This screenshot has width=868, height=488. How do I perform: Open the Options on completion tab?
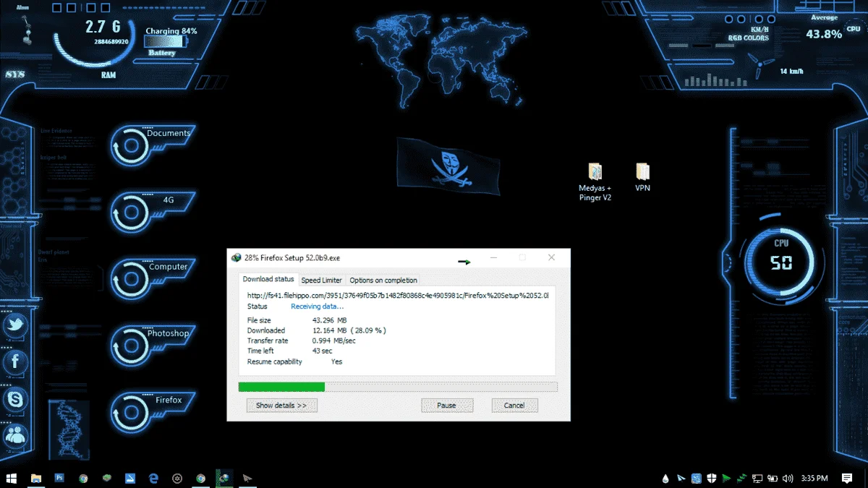click(383, 280)
